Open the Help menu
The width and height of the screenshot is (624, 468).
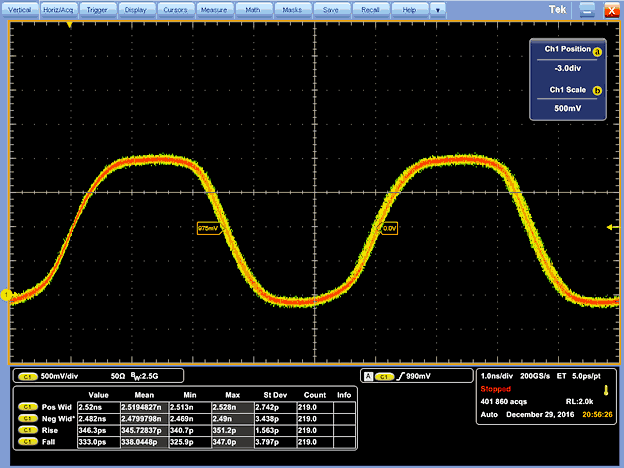(409, 10)
